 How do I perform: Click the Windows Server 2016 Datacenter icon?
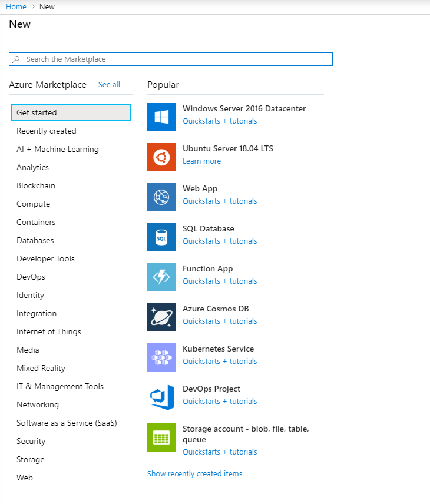[x=161, y=117]
